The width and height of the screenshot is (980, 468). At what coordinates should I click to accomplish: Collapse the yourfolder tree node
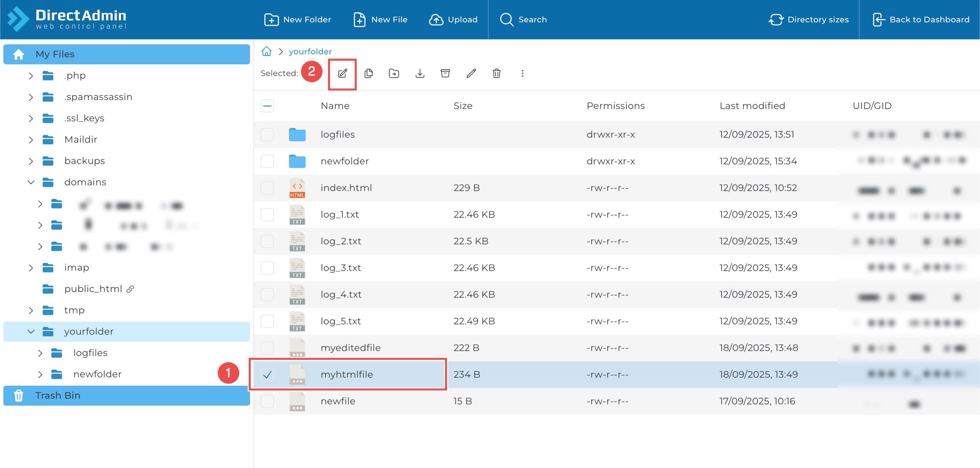31,331
